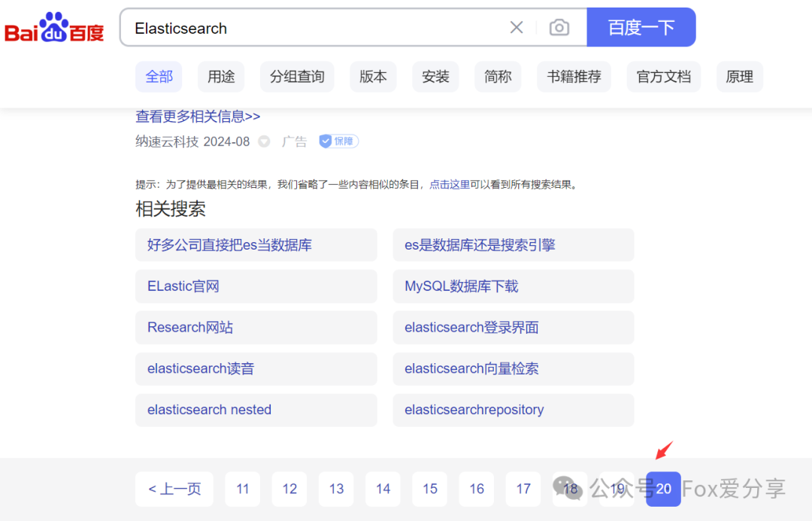
Task: Open related search elasticsearch向量检索
Action: (x=514, y=368)
